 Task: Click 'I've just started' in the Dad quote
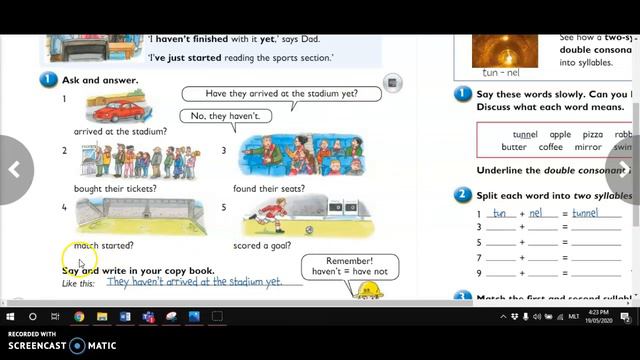185,58
